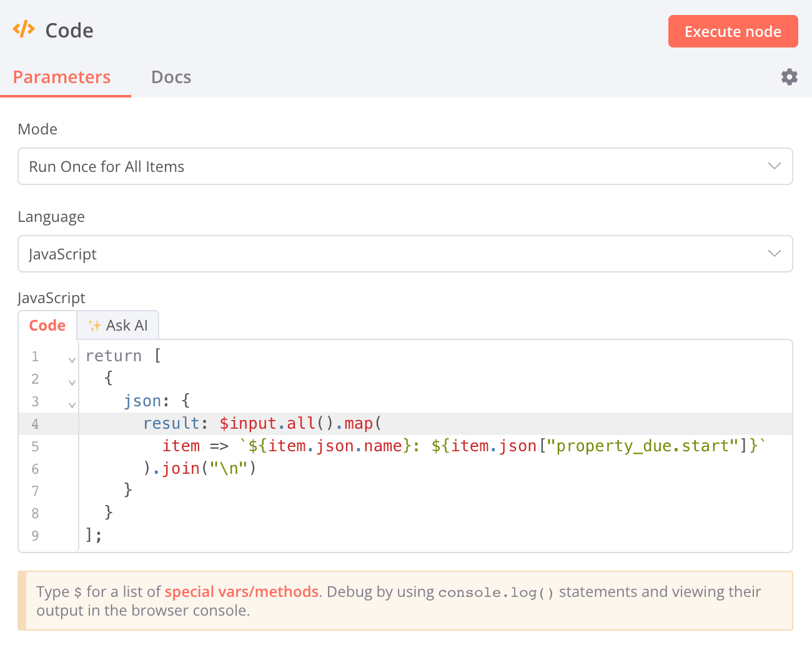Switch to the Docs tab

(171, 77)
